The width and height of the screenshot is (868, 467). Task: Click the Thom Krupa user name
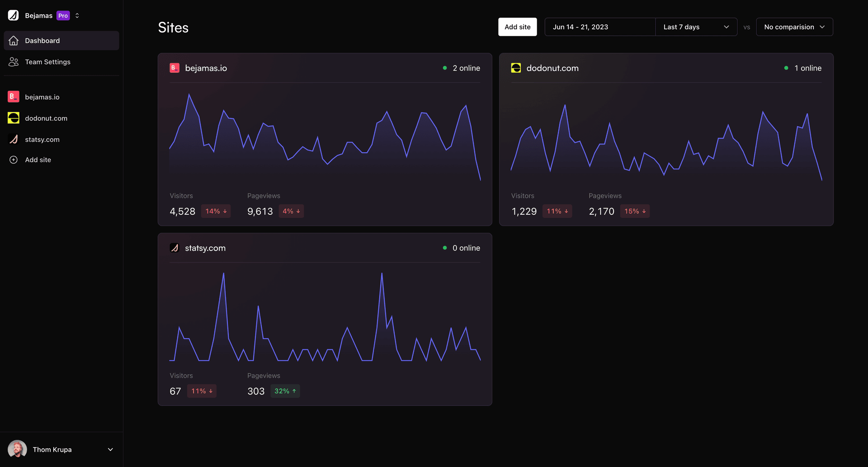pos(52,449)
